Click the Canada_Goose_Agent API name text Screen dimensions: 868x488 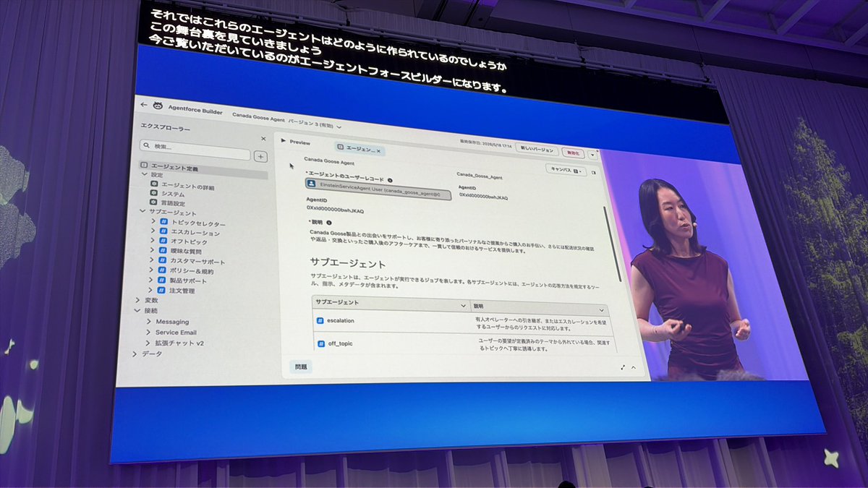[x=480, y=175]
